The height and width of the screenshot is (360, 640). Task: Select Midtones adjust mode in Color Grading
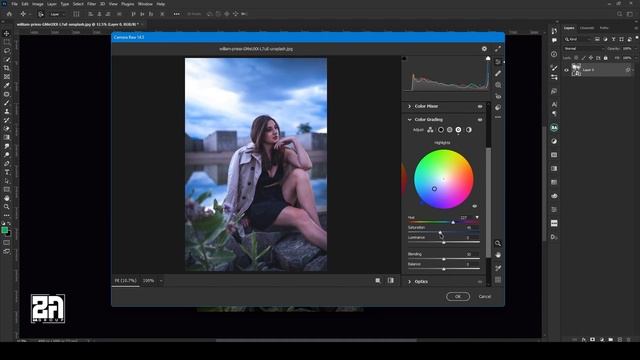pos(449,130)
